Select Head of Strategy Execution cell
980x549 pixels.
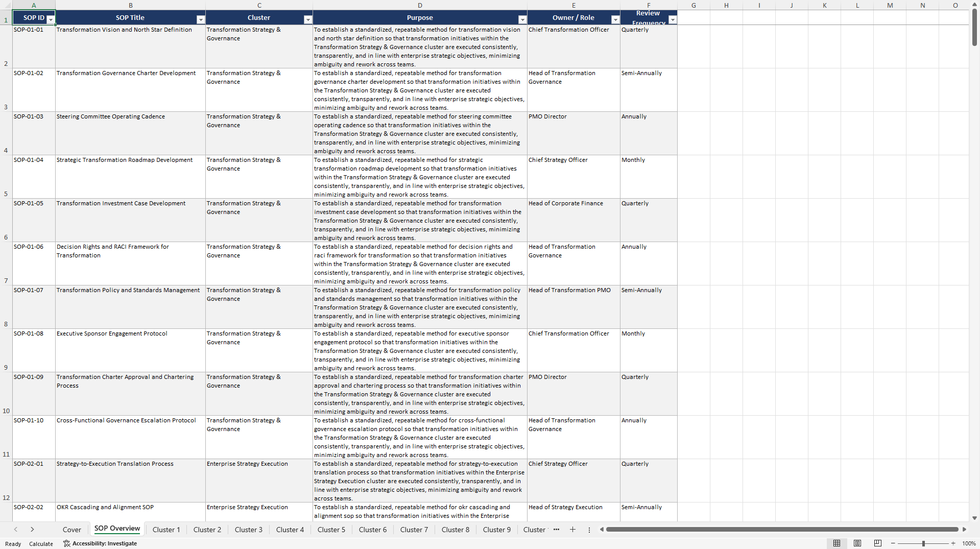pos(573,511)
